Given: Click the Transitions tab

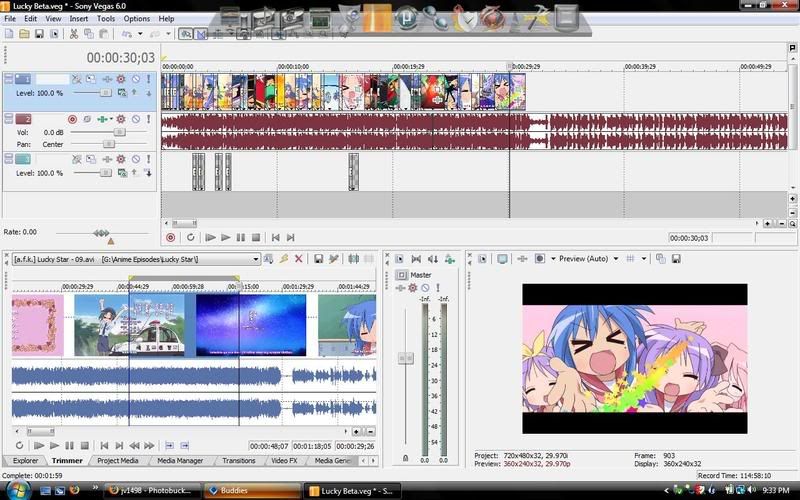Looking at the screenshot, I should 238,461.
